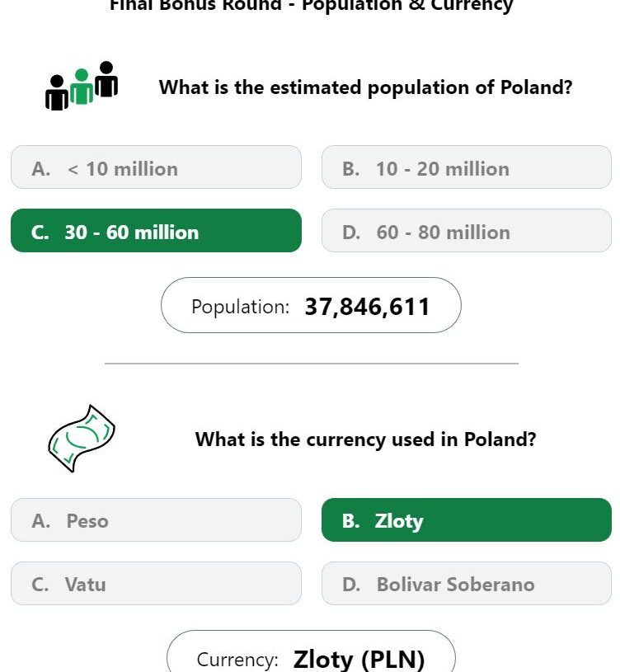This screenshot has height=672, width=620.
Task: Click the Currency Zloty (PLN) result box
Action: click(311, 651)
